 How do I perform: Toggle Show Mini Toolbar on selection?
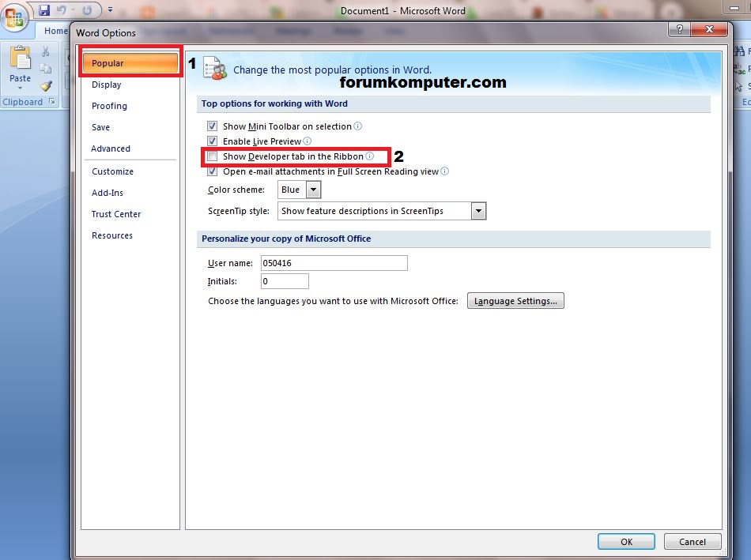212,126
